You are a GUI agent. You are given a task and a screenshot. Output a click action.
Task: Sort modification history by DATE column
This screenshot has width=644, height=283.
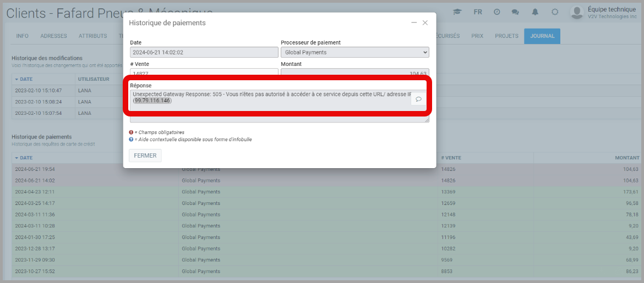point(25,79)
